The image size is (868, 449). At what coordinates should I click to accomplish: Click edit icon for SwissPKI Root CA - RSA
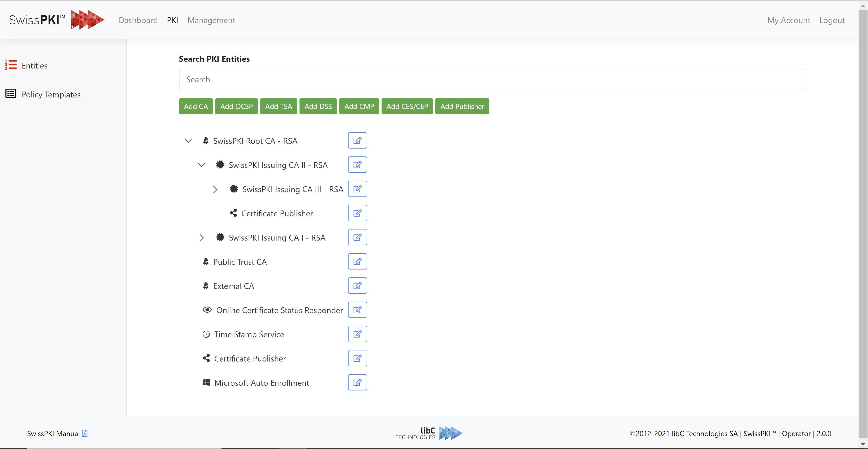pos(357,141)
